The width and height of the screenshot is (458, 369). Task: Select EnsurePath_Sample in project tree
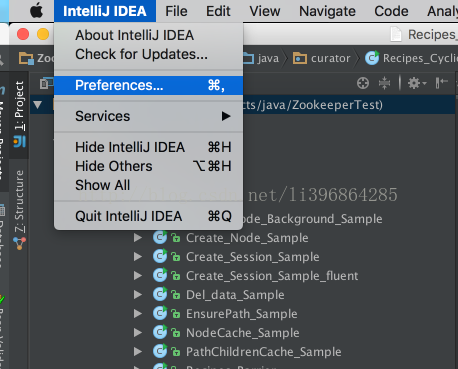click(241, 314)
